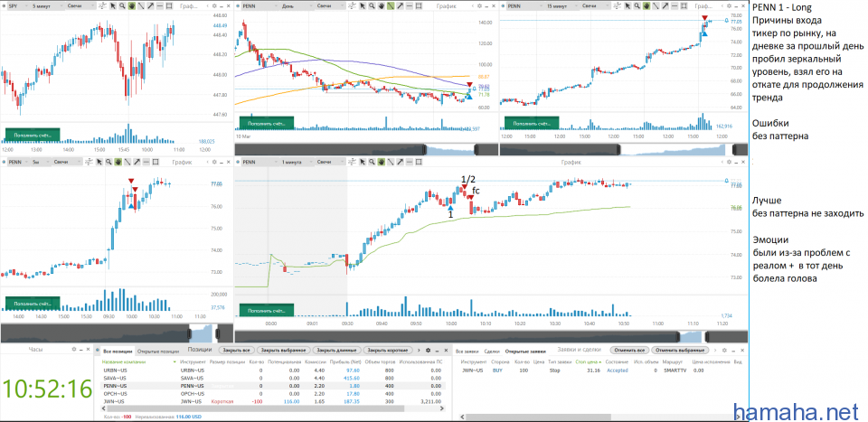This screenshot has height=422, width=868.
Task: Switch to the "Сделки" tab in orders panel
Action: click(x=491, y=350)
